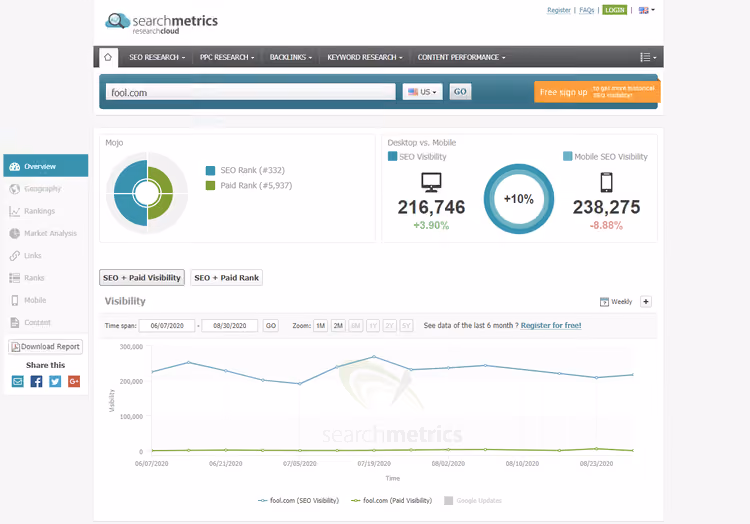This screenshot has height=524, width=750.
Task: Select Overview in sidebar
Action: 46,166
